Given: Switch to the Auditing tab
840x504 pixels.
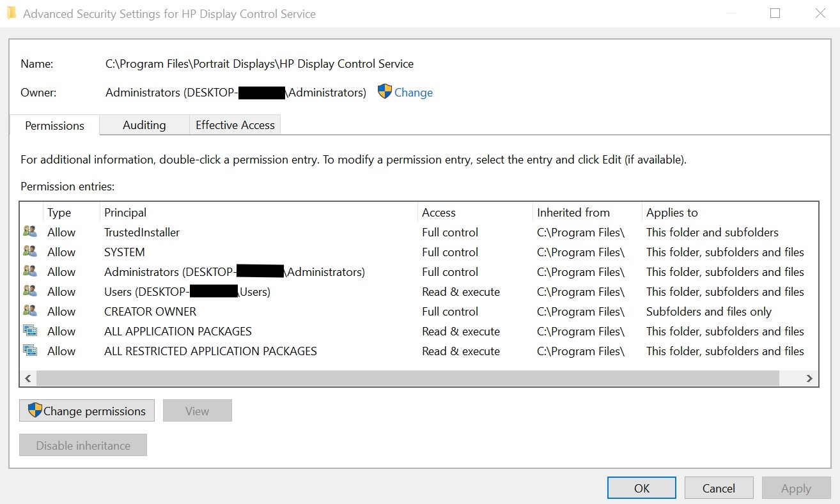Looking at the screenshot, I should [x=144, y=125].
